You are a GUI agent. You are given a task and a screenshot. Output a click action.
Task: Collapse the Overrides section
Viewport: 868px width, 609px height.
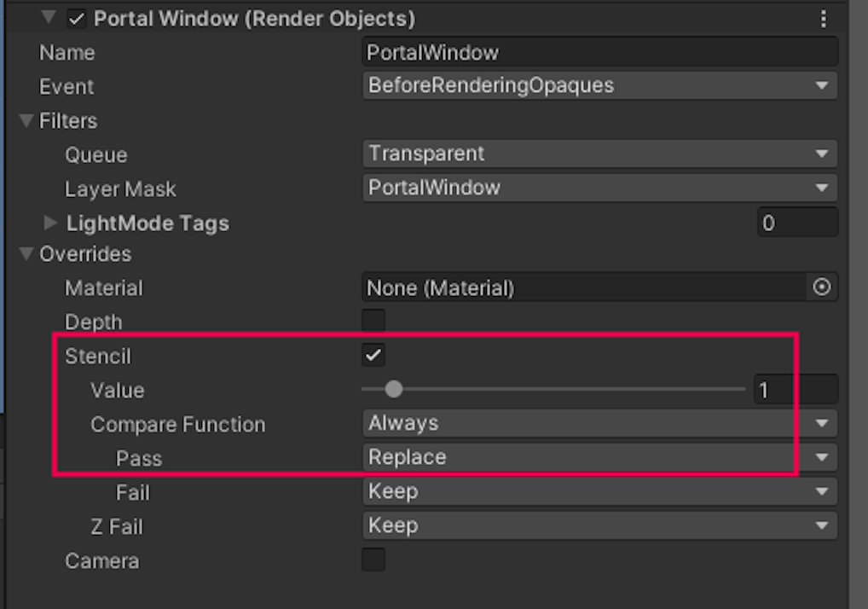(x=26, y=254)
